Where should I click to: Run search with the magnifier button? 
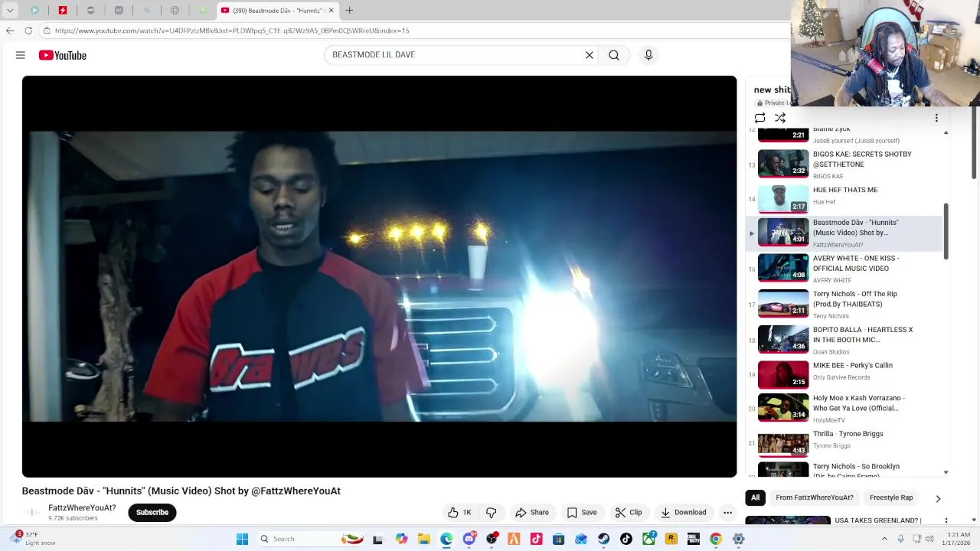[614, 55]
